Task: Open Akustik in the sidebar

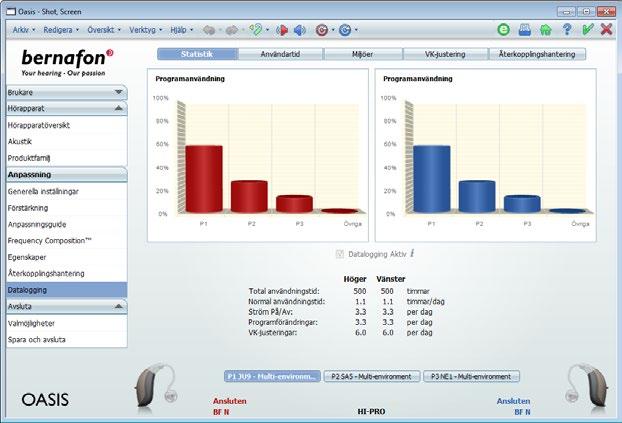Action: click(x=67, y=141)
